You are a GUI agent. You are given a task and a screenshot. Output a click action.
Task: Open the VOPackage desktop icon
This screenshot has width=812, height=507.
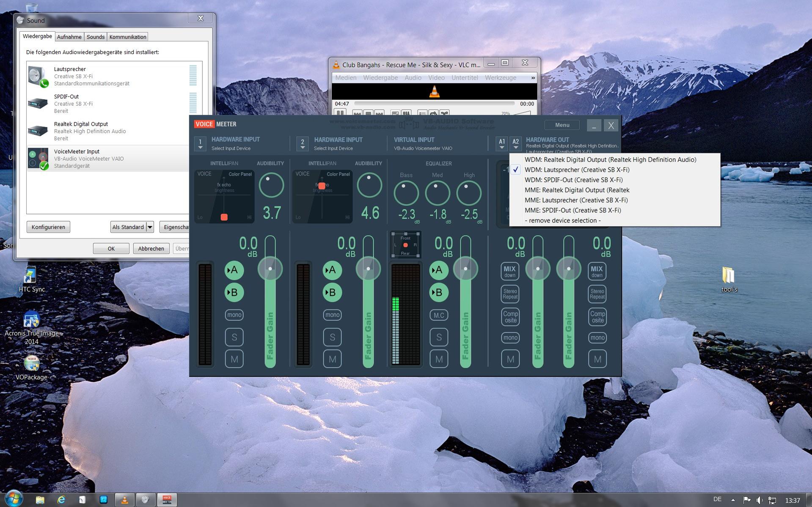tap(31, 368)
